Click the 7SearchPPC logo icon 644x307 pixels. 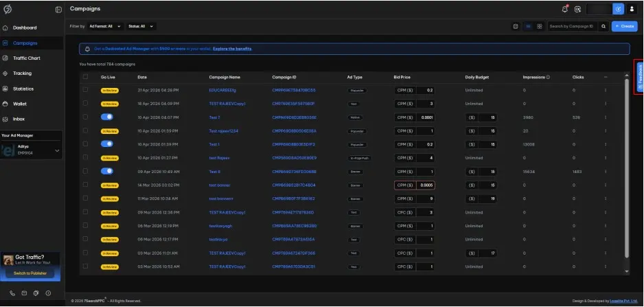(x=7, y=9)
